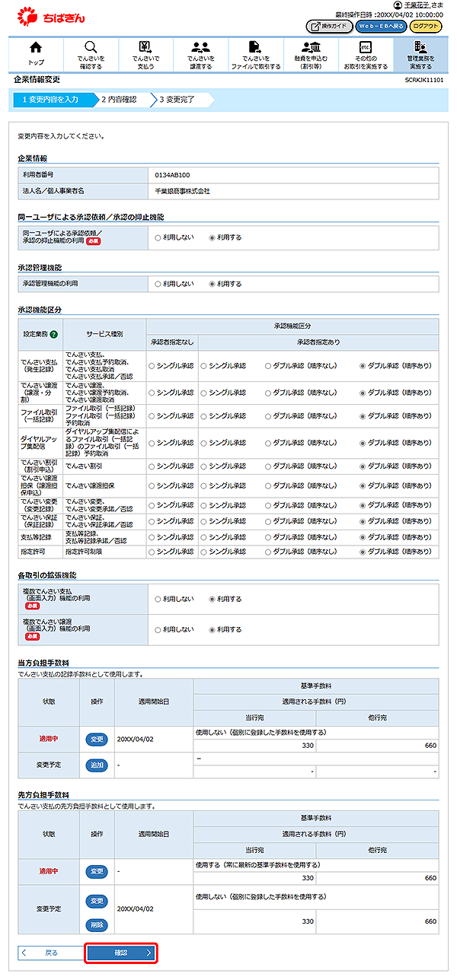
Task: Open でんさいを譲渡する transfer menu
Action: coord(201,53)
